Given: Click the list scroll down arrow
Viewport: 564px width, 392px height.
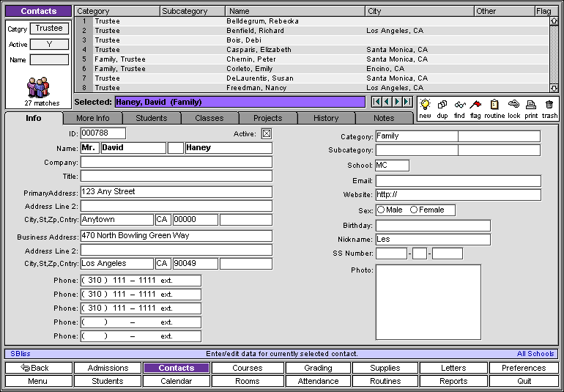Looking at the screenshot, I should 554,88.
